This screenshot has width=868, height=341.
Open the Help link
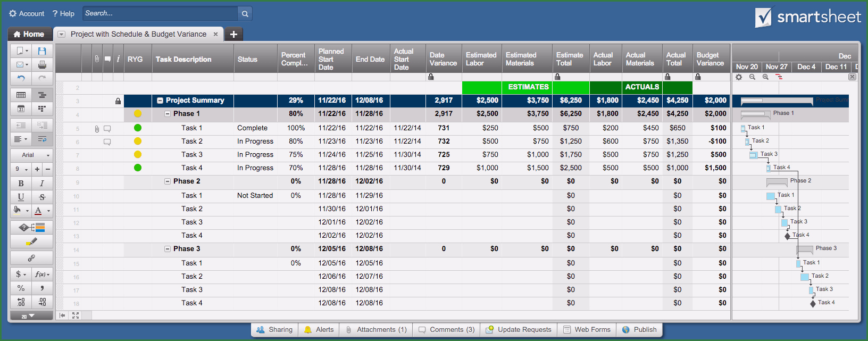click(63, 13)
